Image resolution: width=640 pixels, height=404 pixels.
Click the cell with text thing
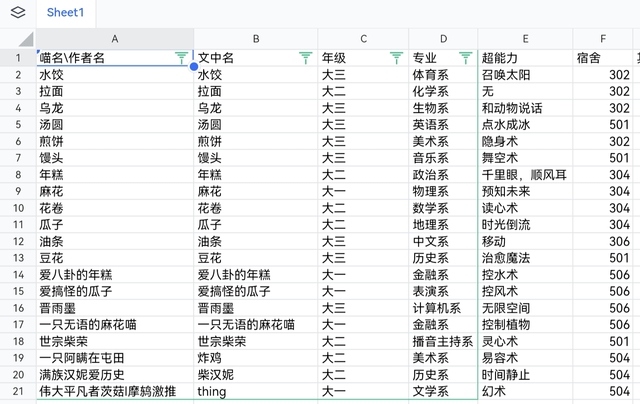[x=256, y=391]
